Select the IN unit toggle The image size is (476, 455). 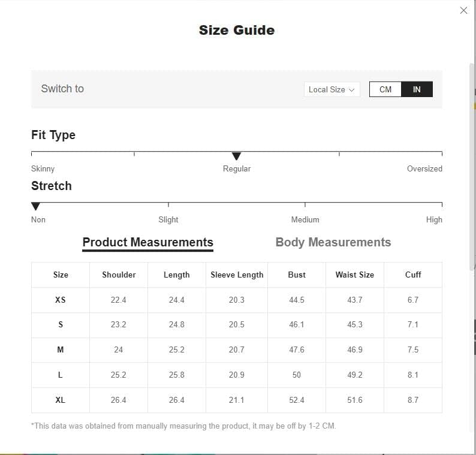[x=417, y=89]
